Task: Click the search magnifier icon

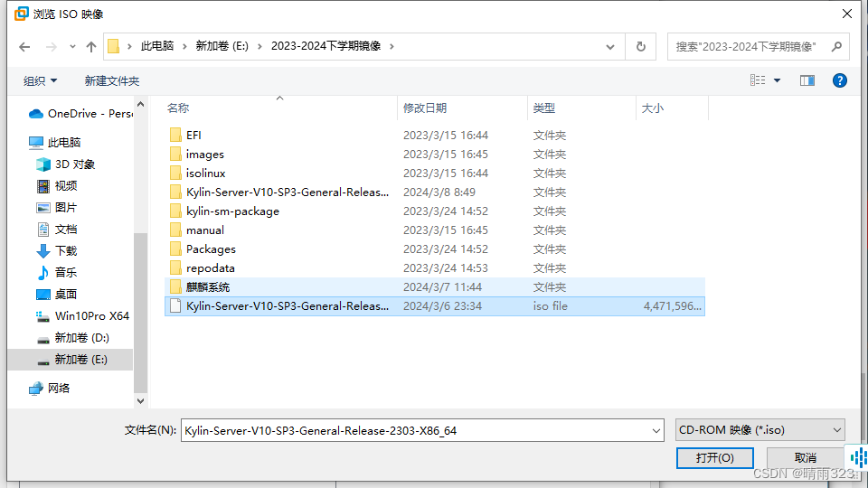Action: click(837, 46)
